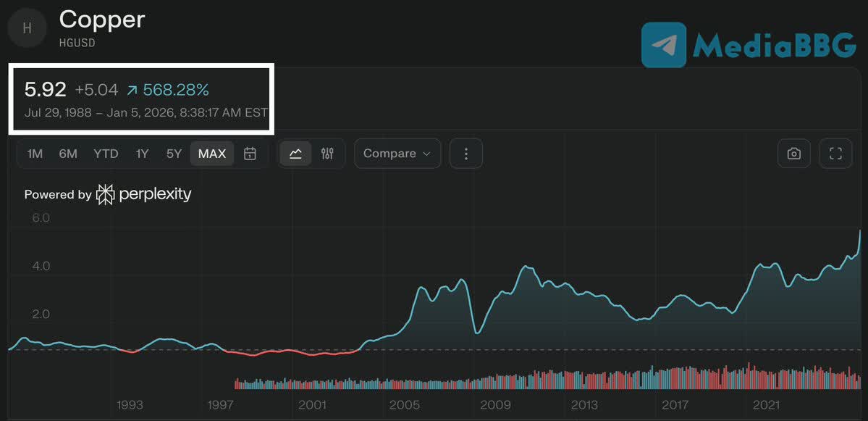Click the calendar date range icon
This screenshot has width=868, height=421.
(x=250, y=154)
